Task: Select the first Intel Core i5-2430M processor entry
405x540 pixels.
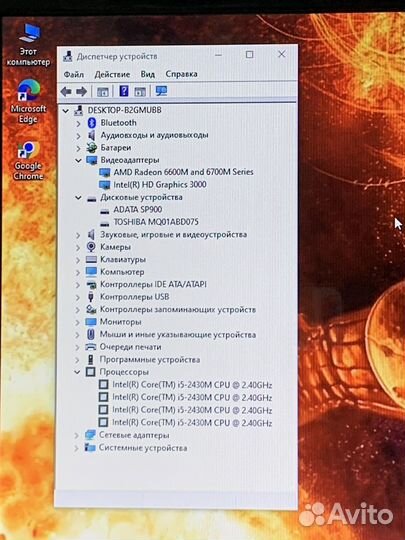Action: click(192, 385)
